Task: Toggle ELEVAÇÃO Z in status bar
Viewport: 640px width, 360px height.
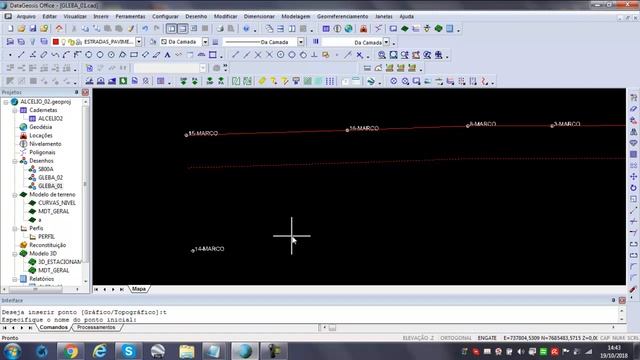Action: click(418, 338)
